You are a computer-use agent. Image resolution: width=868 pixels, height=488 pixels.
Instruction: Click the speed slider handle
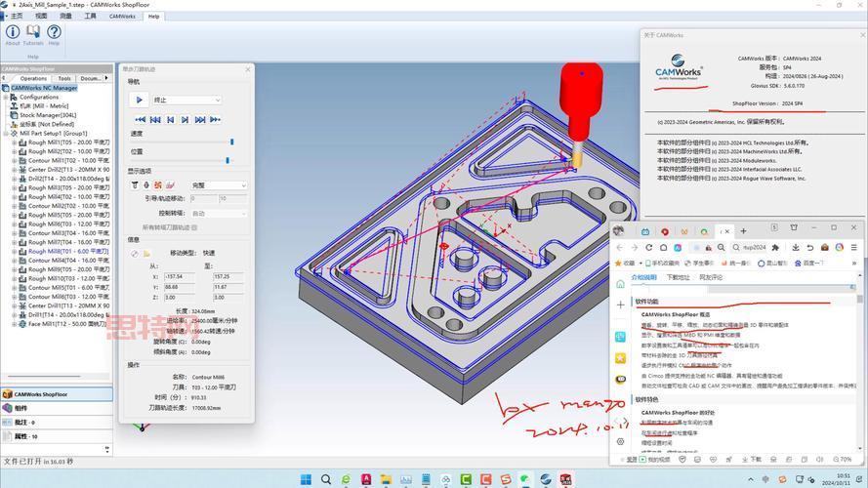click(x=231, y=142)
